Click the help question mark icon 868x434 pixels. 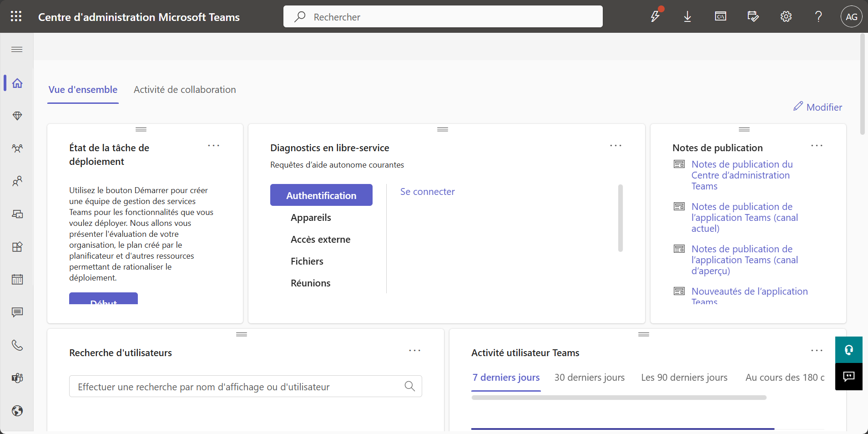tap(818, 17)
